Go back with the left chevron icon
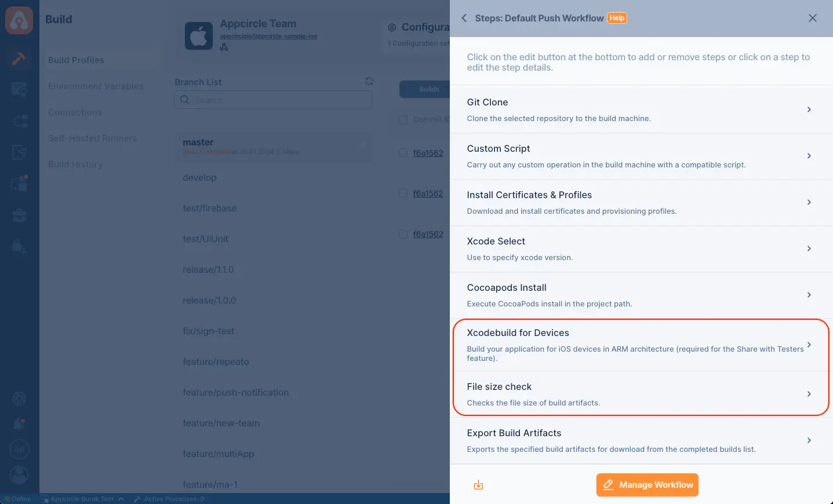The width and height of the screenshot is (833, 504). pyautogui.click(x=464, y=18)
